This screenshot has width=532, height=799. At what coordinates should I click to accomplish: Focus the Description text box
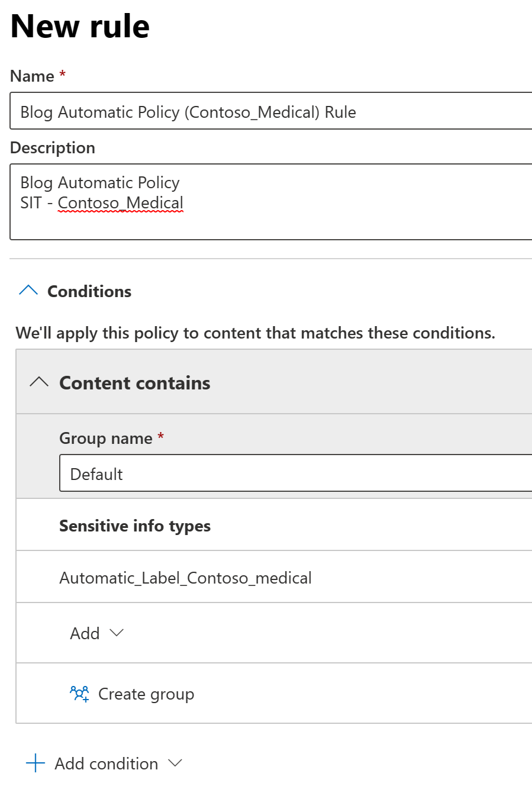coord(271,202)
